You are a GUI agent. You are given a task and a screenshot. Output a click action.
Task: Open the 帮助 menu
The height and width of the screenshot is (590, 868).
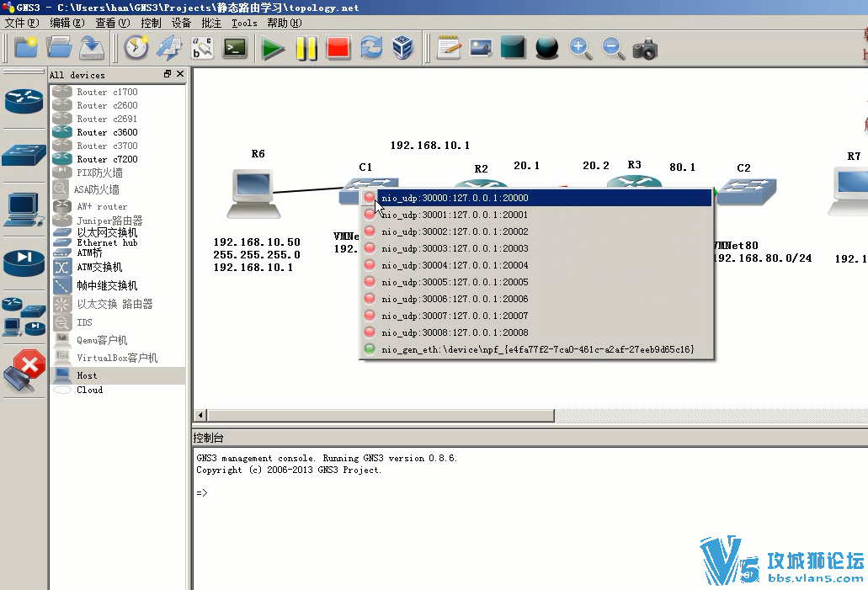pyautogui.click(x=285, y=23)
